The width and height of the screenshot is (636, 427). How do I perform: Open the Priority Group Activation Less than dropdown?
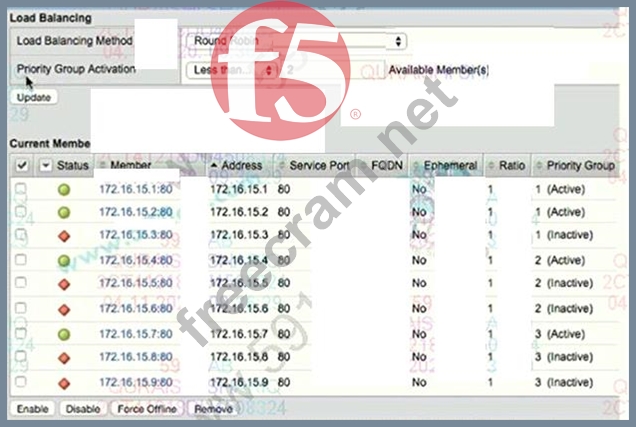coord(232,70)
